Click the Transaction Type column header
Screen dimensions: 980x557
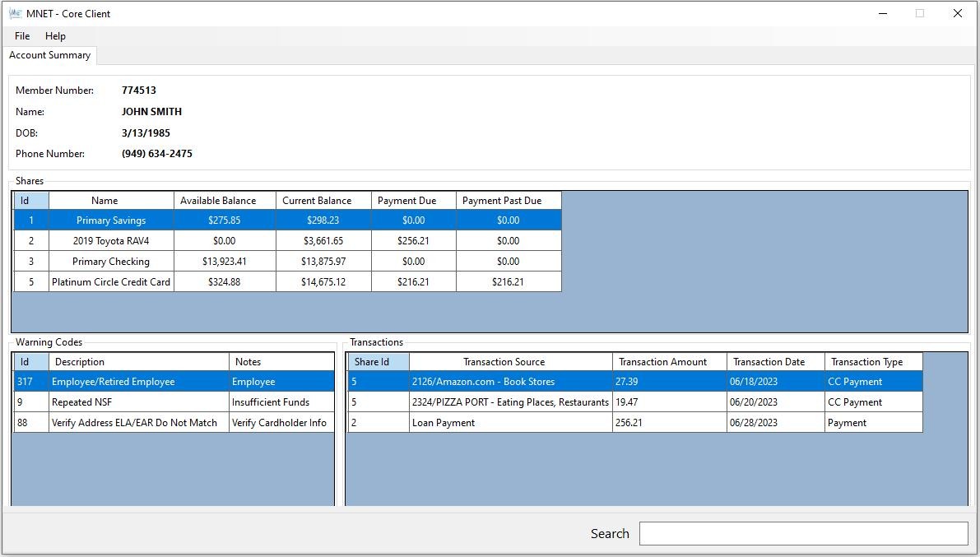[x=873, y=361]
